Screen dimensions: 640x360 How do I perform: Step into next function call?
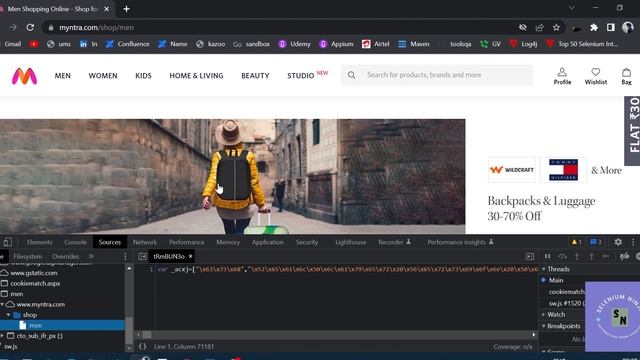(x=577, y=256)
